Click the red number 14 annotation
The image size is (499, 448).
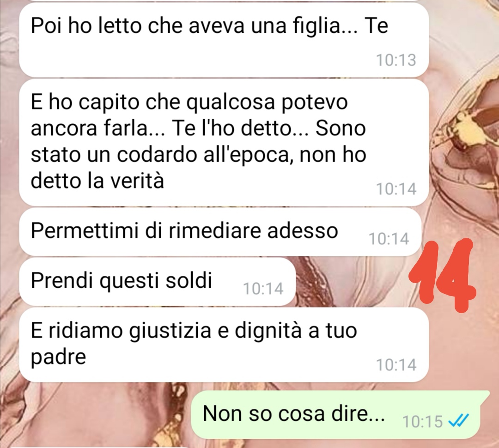click(x=442, y=275)
